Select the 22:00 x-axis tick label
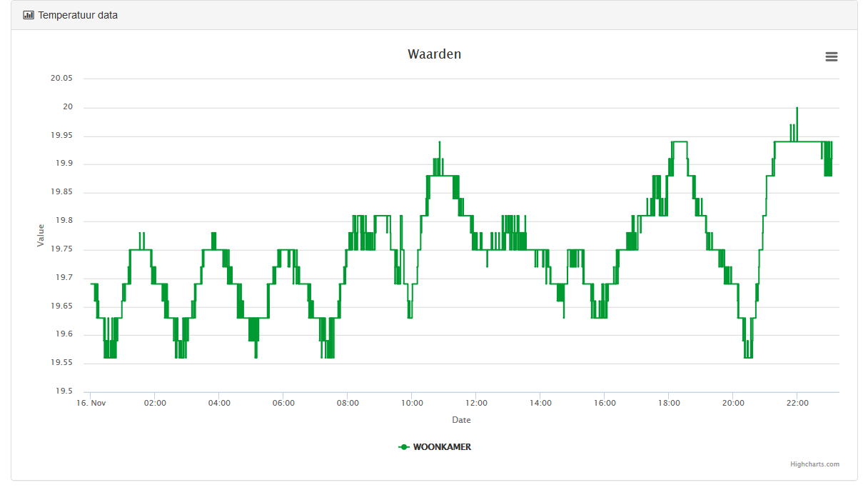This screenshot has width=868, height=495. tap(797, 403)
